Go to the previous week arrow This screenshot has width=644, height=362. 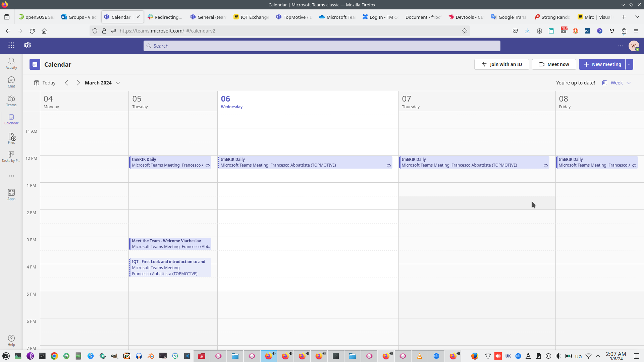[66, 83]
